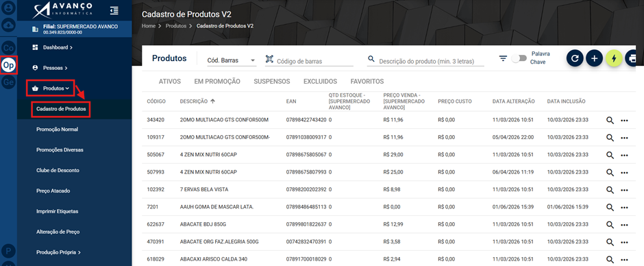Click the refresh products round button
Viewport: 644px width, 266px height.
[575, 58]
